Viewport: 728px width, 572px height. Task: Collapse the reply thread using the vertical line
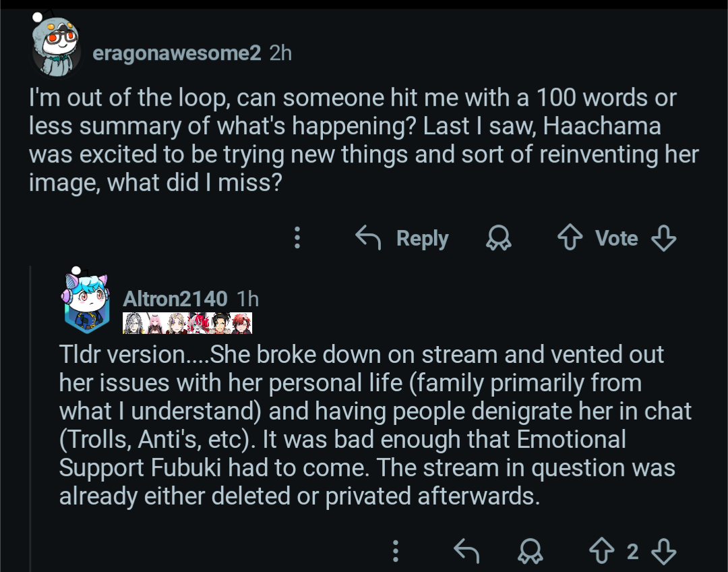[31, 418]
